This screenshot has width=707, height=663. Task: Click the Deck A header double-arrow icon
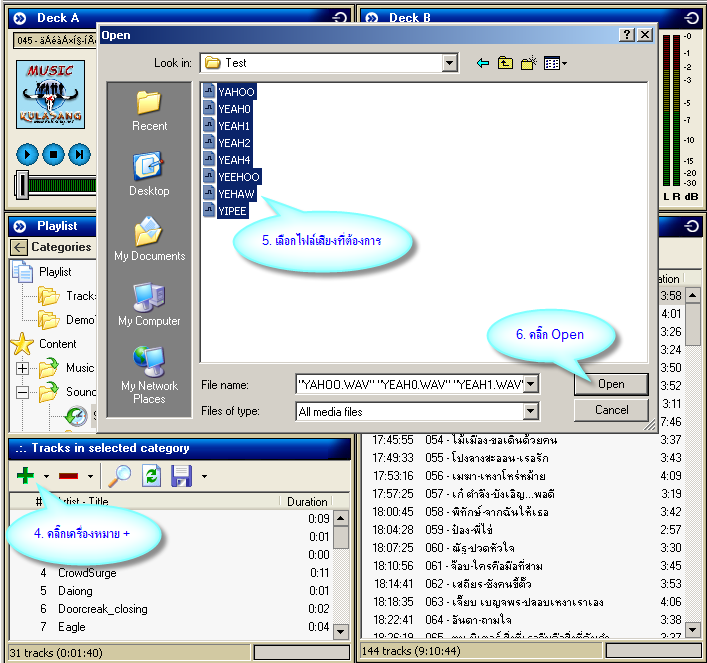[19, 18]
